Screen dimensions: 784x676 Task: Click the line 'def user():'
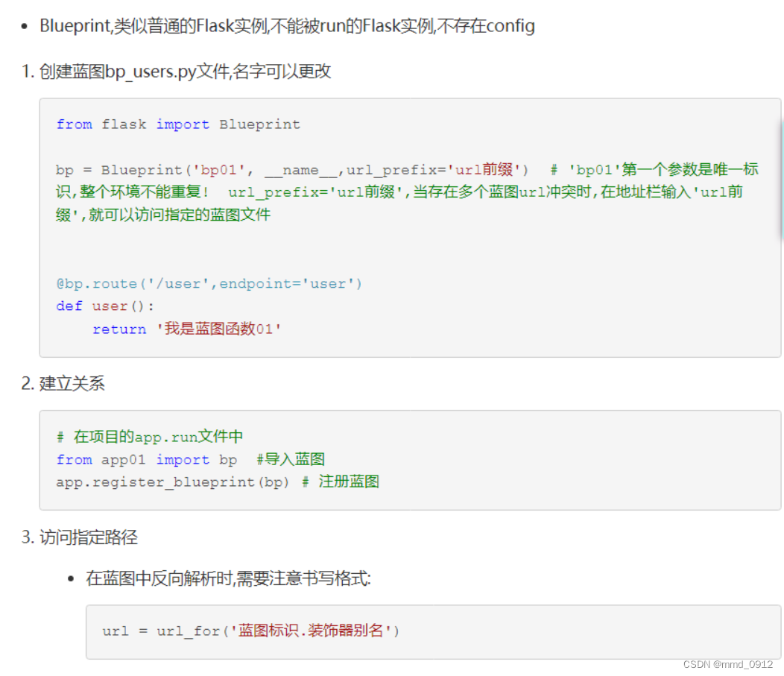click(105, 306)
